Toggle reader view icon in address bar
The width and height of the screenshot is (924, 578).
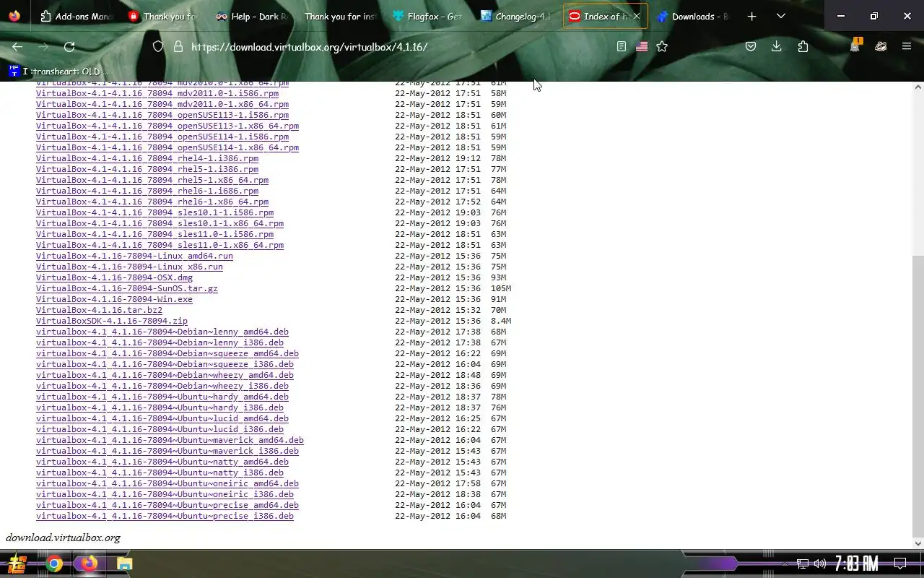[621, 46]
